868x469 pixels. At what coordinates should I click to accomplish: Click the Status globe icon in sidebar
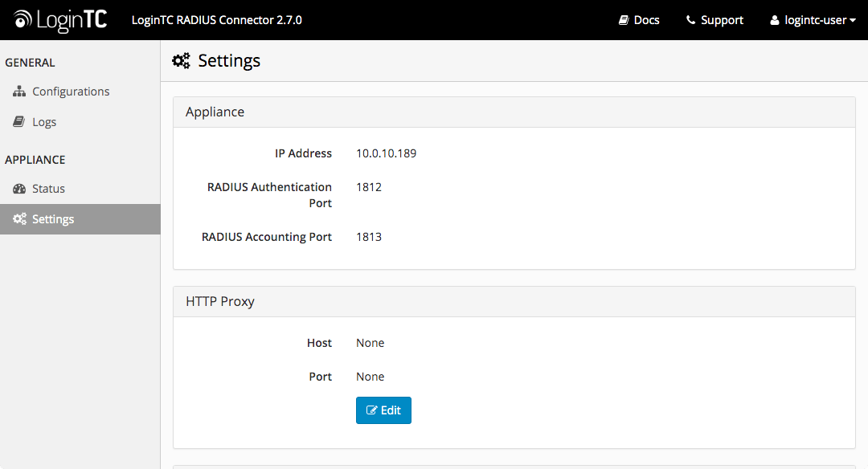[18, 188]
